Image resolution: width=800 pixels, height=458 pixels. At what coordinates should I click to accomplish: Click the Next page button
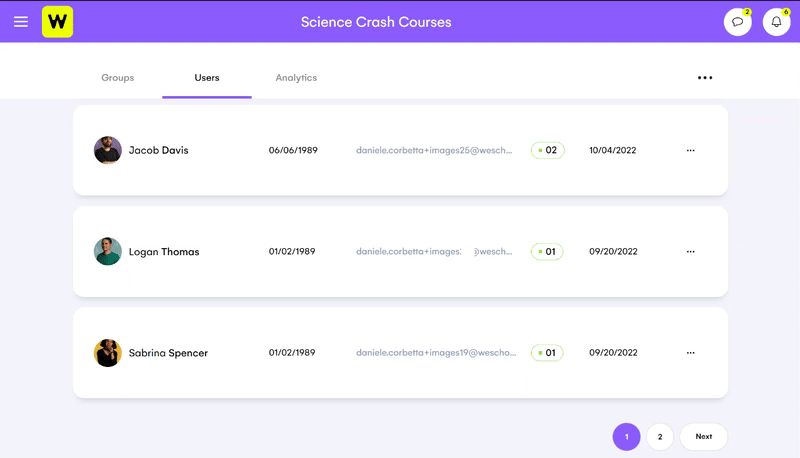click(704, 437)
